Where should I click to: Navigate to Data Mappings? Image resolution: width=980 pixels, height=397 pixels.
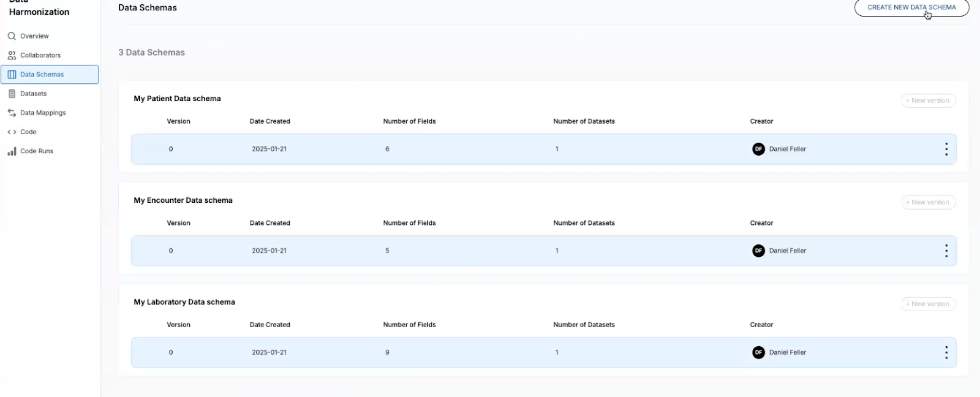[43, 113]
